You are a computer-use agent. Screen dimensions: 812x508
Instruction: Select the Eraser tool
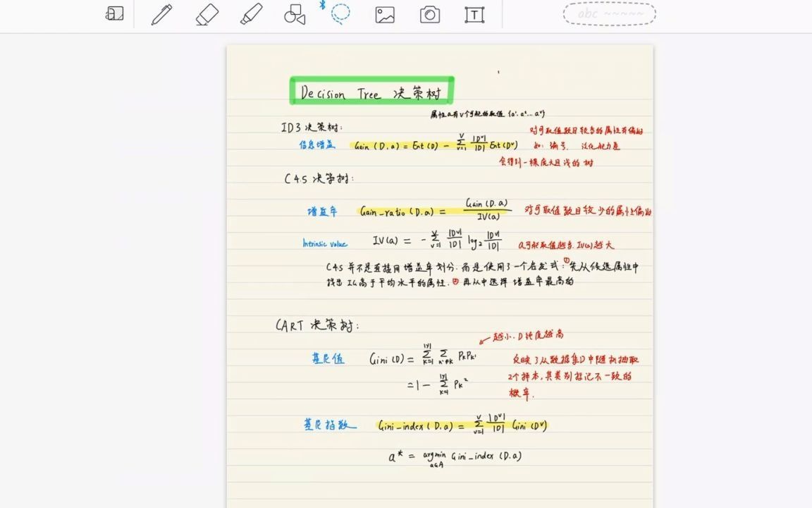[207, 14]
